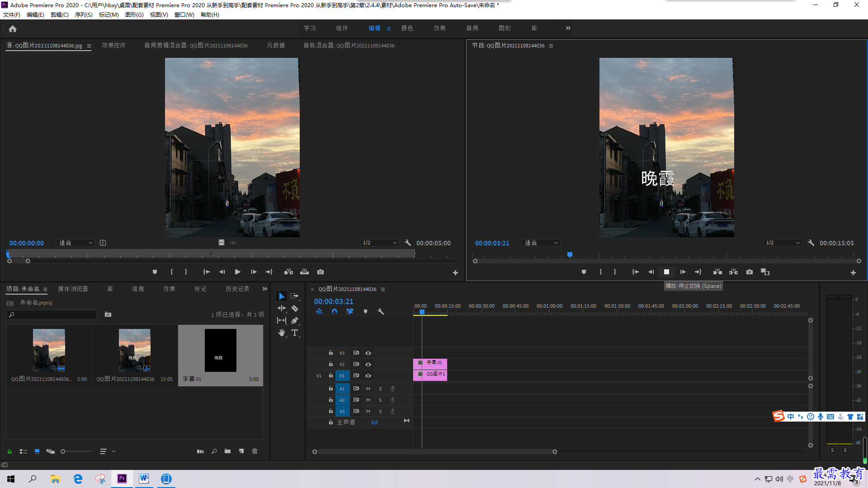Viewport: 868px width, 488px height.
Task: Toggle Linked Selection in timeline
Action: (349, 312)
